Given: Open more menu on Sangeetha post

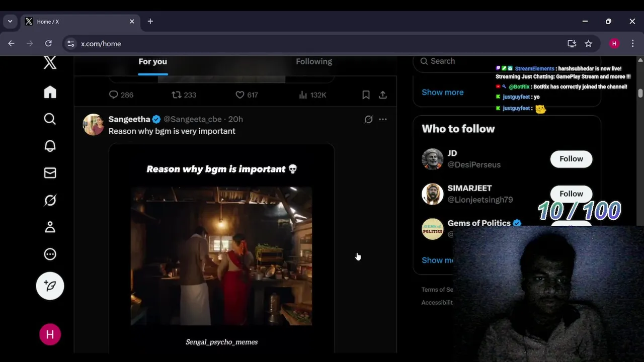Looking at the screenshot, I should pyautogui.click(x=383, y=119).
